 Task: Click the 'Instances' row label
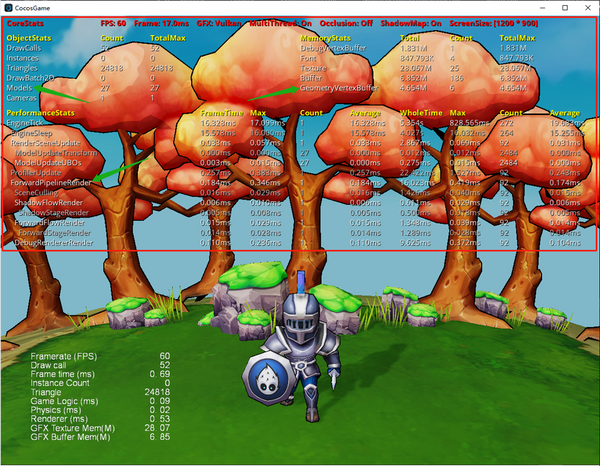click(23, 58)
